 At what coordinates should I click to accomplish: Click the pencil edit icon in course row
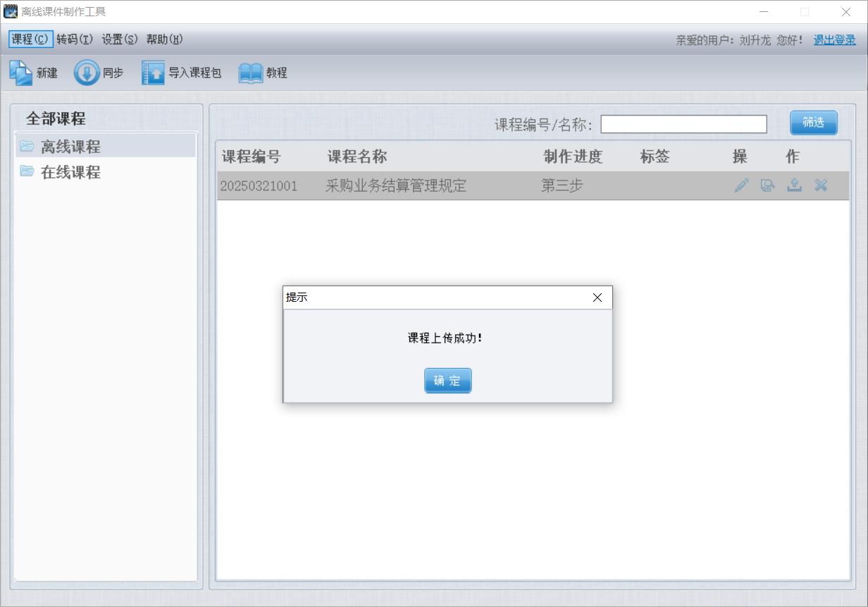point(741,185)
